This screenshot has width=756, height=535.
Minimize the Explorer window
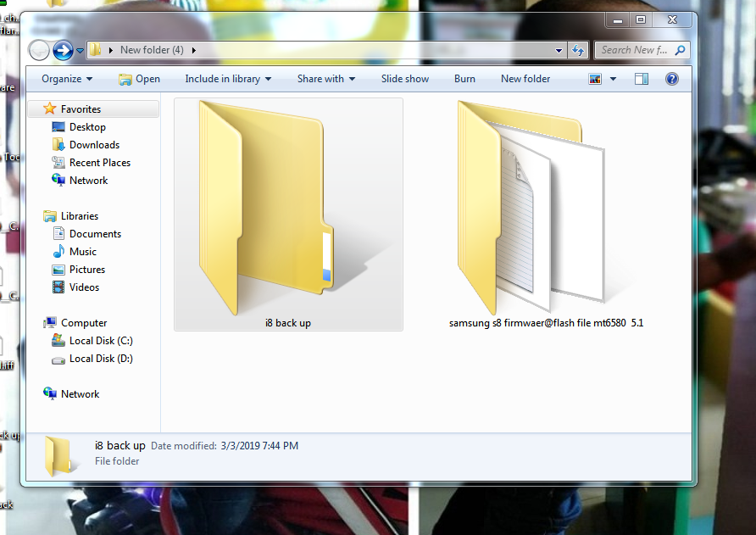click(618, 20)
